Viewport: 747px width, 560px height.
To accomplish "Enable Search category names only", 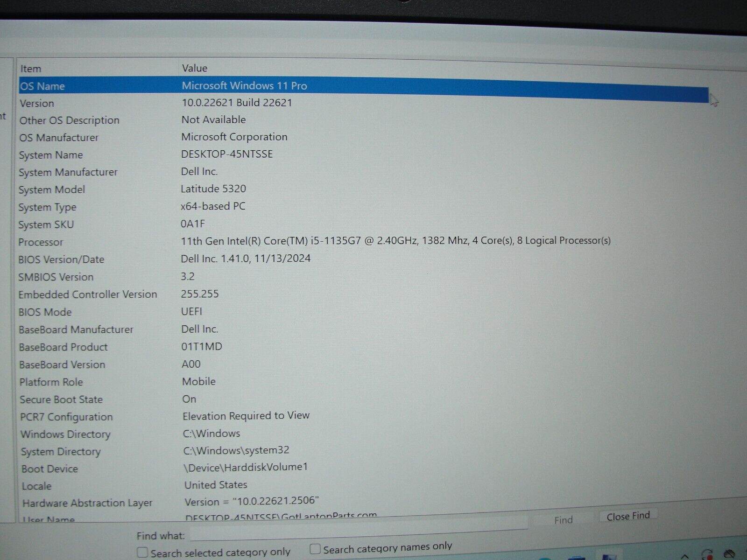I will [316, 548].
